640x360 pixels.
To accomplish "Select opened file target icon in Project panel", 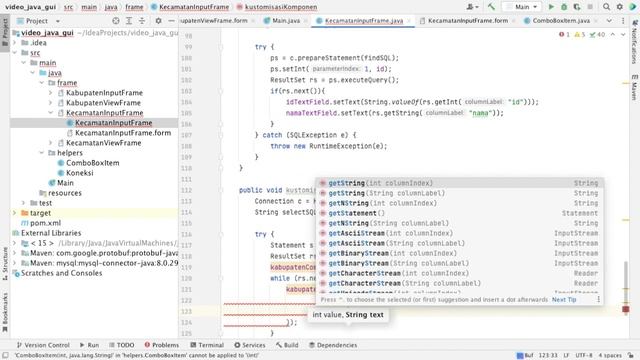I will (x=116, y=21).
